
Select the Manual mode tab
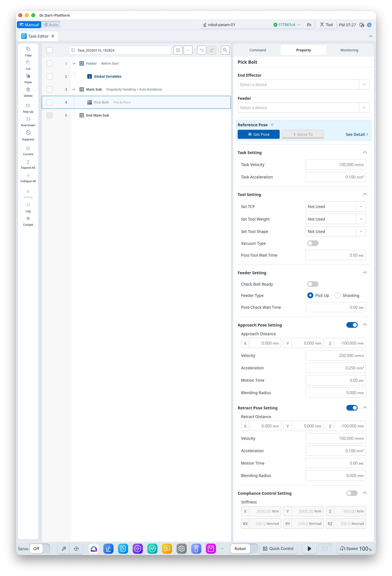tap(29, 25)
